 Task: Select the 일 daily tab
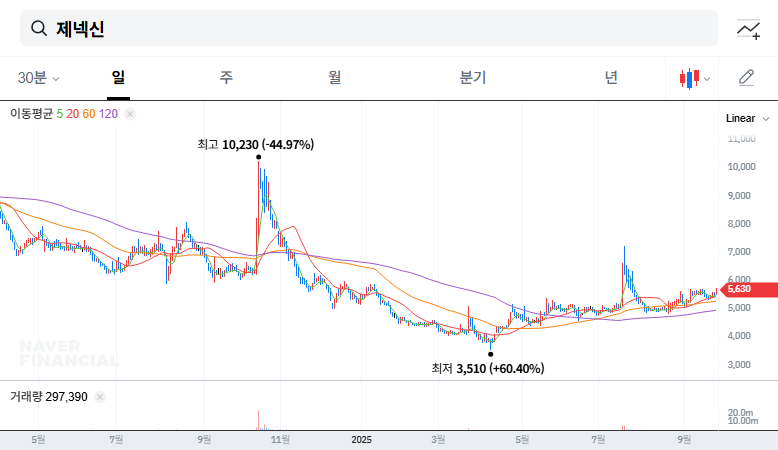tap(118, 78)
